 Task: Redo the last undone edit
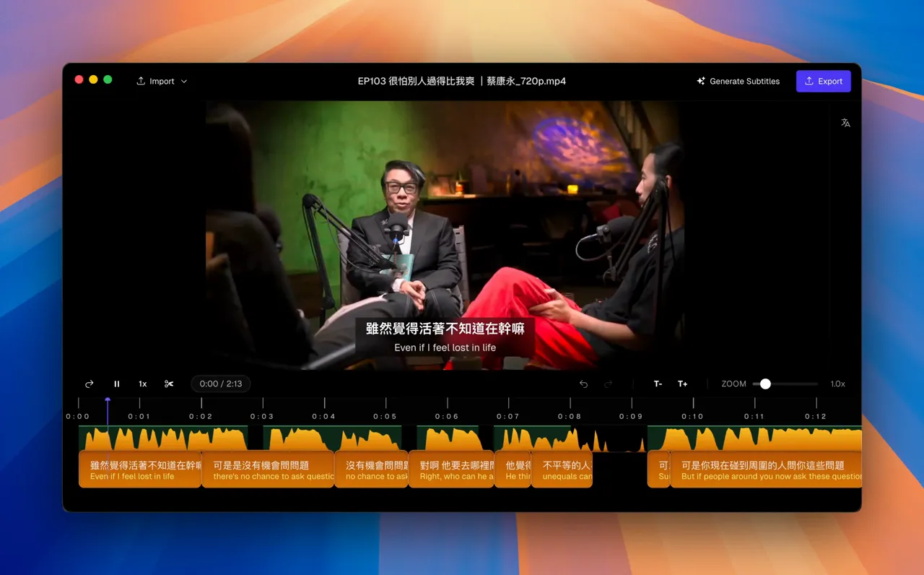click(x=609, y=384)
